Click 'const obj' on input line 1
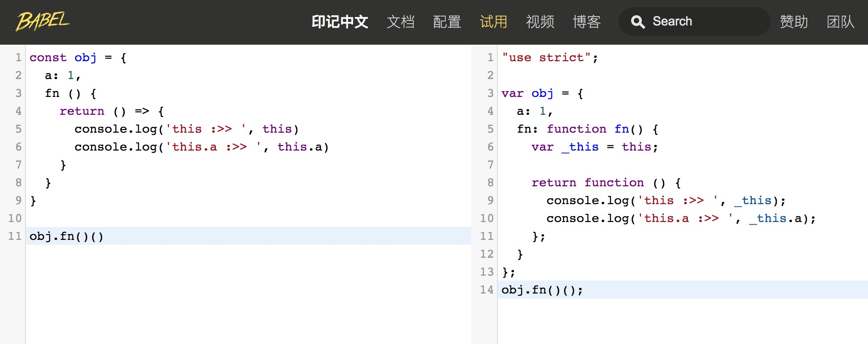 (x=63, y=58)
